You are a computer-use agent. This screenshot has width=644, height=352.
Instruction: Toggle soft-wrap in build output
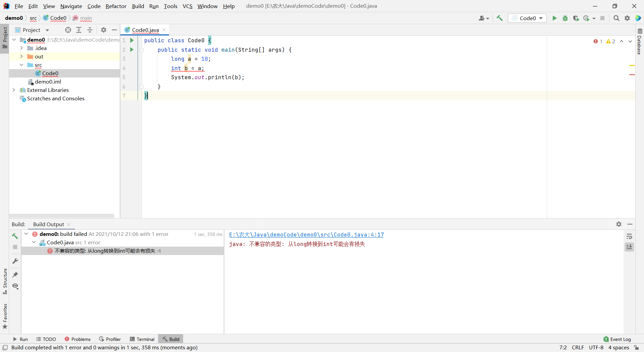[x=629, y=237]
